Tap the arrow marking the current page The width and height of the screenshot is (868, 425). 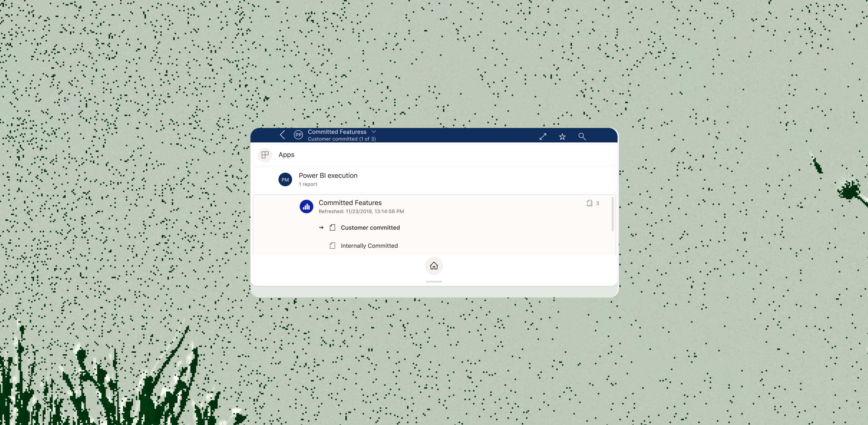point(321,227)
